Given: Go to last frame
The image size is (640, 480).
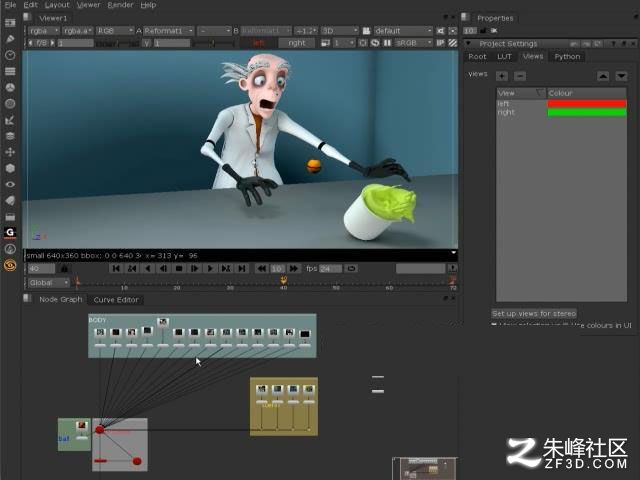Looking at the screenshot, I should coord(242,268).
